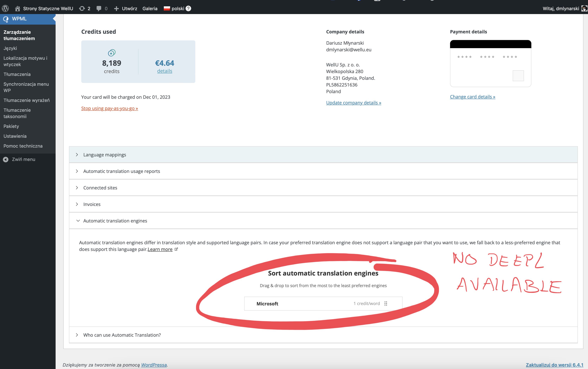This screenshot has width=588, height=369.
Task: Click Zaktualizuj do wersji 6.4.1 link
Action: point(555,365)
